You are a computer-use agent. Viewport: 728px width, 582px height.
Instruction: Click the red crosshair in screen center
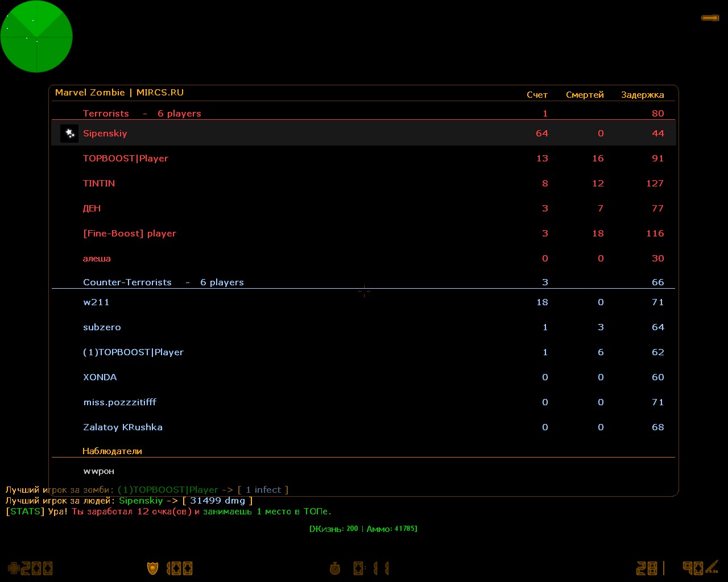click(364, 292)
